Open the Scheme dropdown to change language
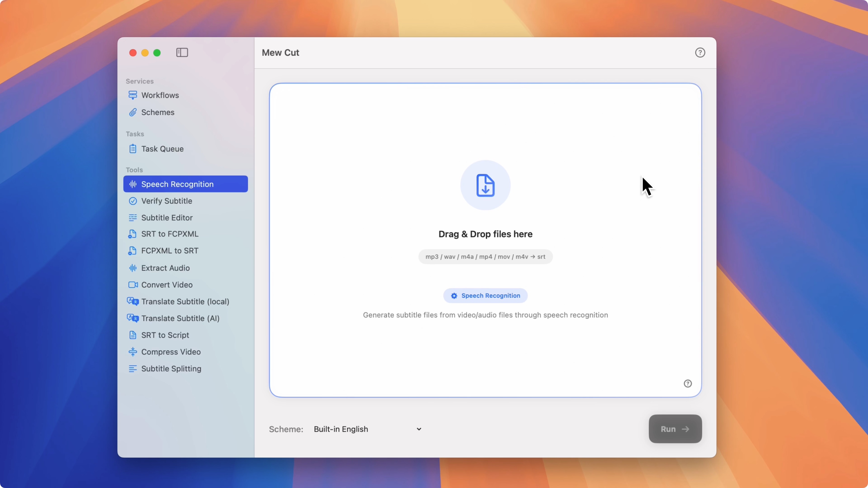Screen dimensions: 868x488 [367, 429]
